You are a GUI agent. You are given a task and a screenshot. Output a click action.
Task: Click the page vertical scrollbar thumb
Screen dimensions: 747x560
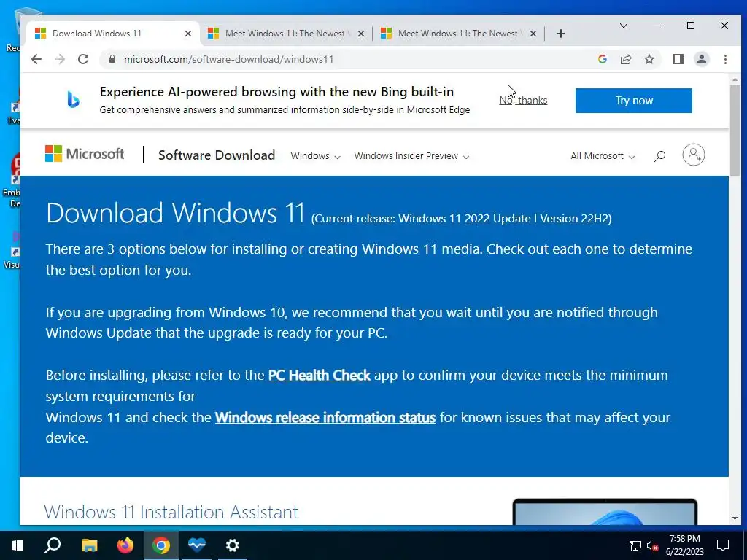click(x=735, y=131)
